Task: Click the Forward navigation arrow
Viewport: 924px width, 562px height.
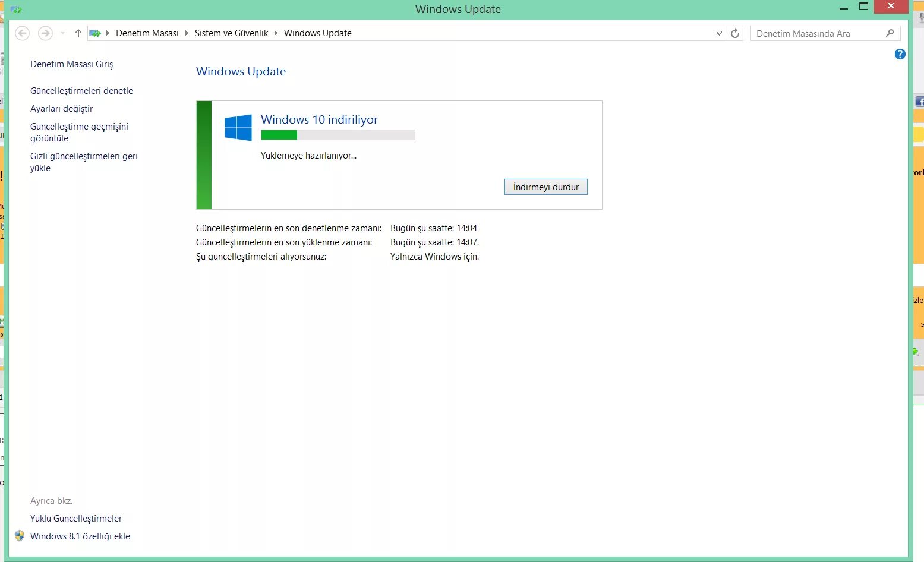Action: (x=45, y=33)
